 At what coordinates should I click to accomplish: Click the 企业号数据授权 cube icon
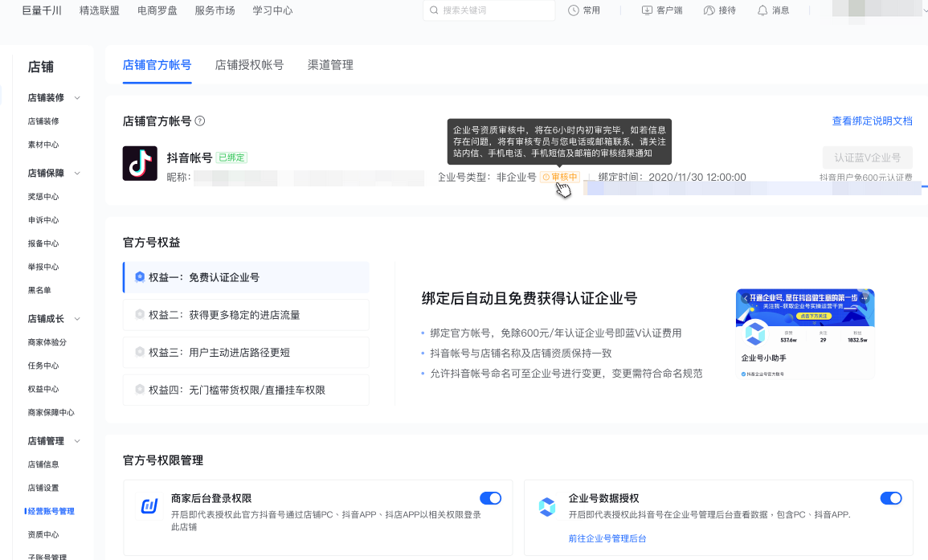coord(547,506)
